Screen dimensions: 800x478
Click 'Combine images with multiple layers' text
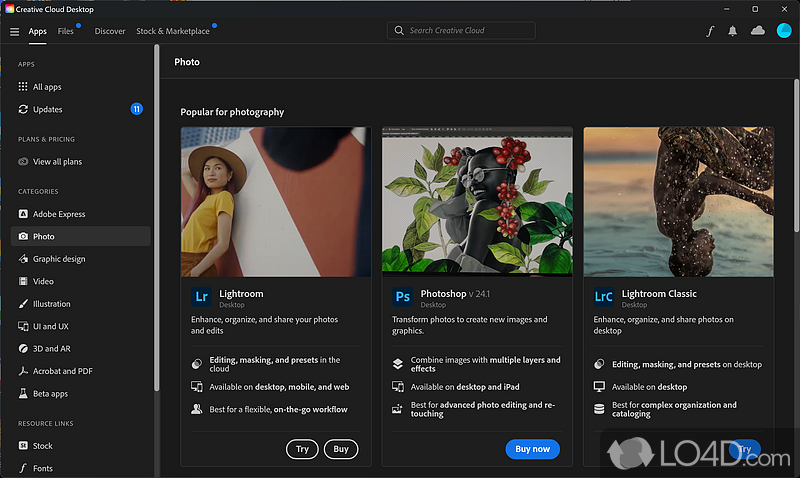tap(485, 364)
